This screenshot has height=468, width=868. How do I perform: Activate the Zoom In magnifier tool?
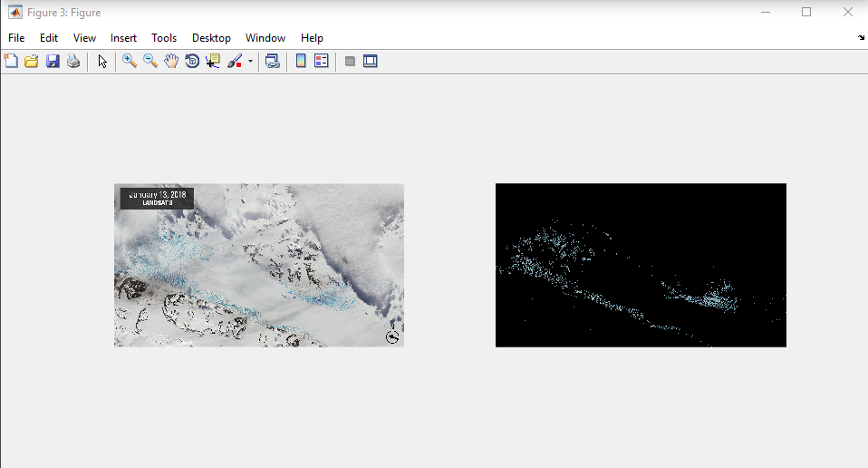(x=130, y=62)
